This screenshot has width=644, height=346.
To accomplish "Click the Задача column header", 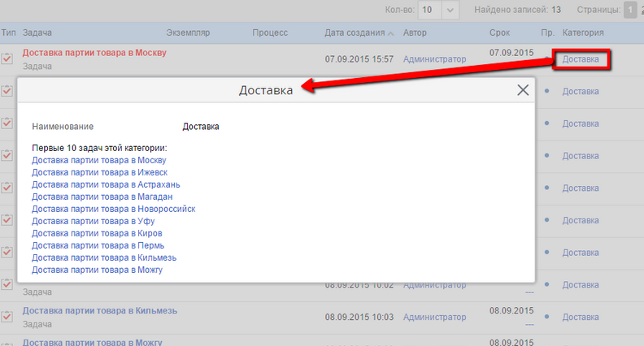I will (38, 33).
